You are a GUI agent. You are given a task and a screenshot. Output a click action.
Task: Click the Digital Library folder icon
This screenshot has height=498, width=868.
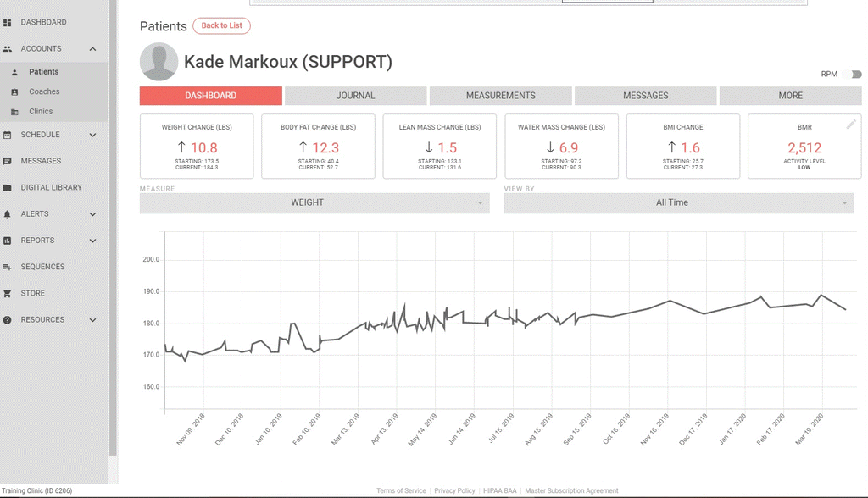[x=8, y=187]
